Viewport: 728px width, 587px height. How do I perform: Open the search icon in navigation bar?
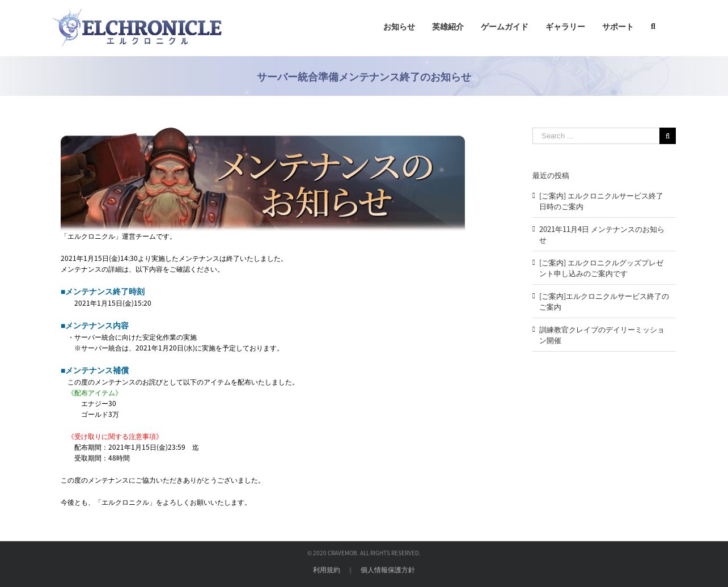click(653, 27)
